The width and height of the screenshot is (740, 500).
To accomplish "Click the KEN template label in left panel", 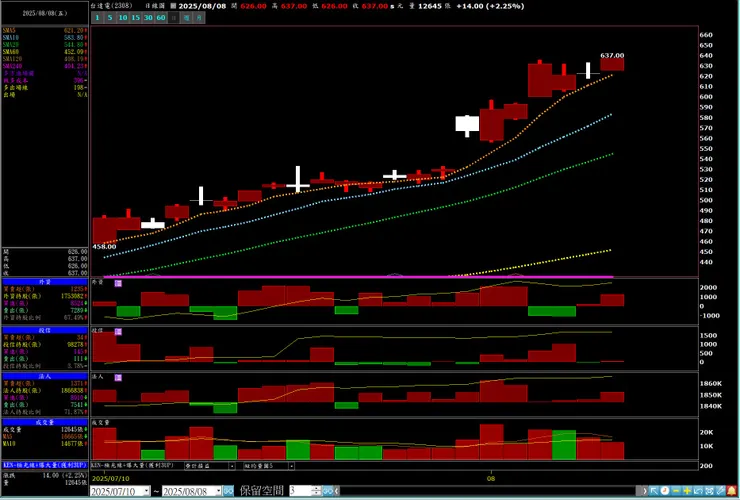I will [x=45, y=465].
